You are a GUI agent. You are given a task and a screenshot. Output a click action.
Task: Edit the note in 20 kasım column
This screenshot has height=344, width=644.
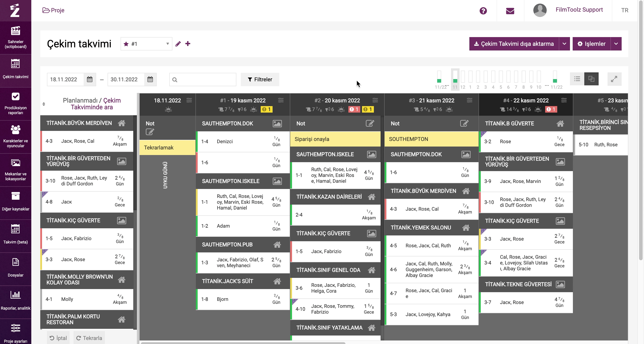click(370, 123)
